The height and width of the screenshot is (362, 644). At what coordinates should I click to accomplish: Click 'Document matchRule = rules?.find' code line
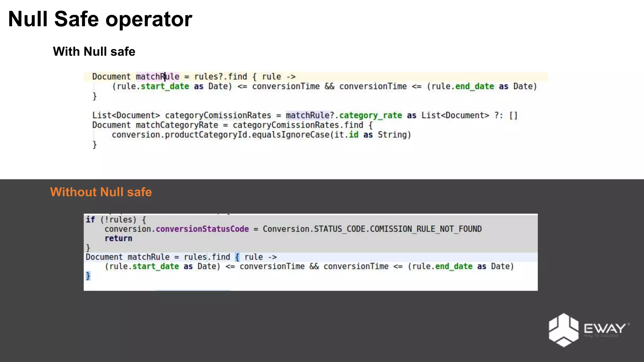coord(194,77)
